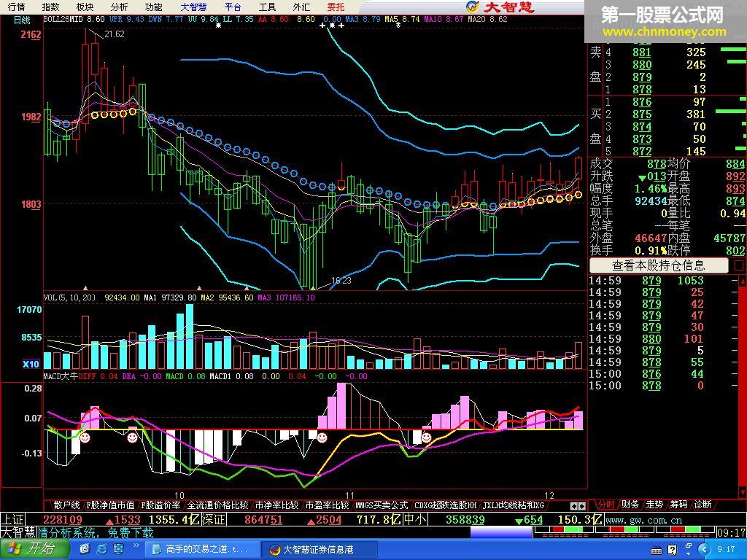Open the 委托 menu

(x=336, y=7)
